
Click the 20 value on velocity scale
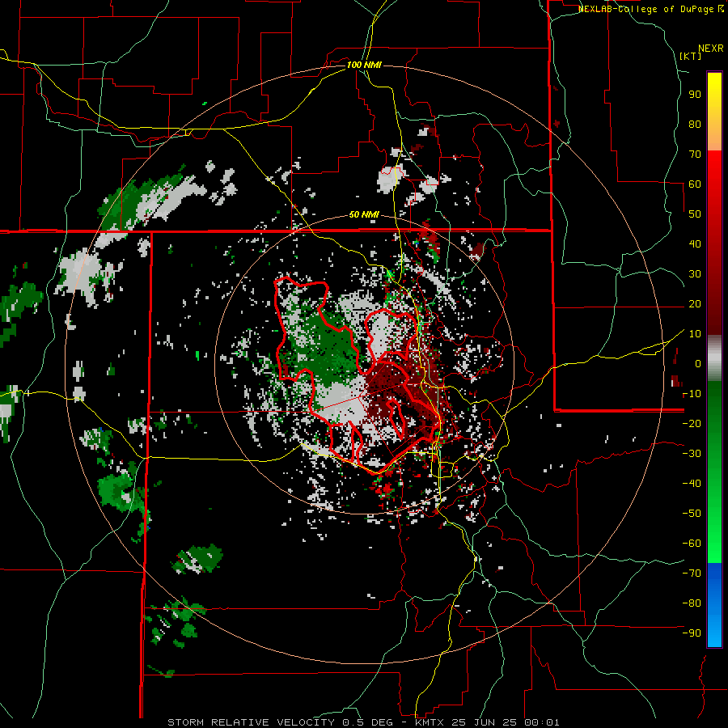(x=695, y=304)
